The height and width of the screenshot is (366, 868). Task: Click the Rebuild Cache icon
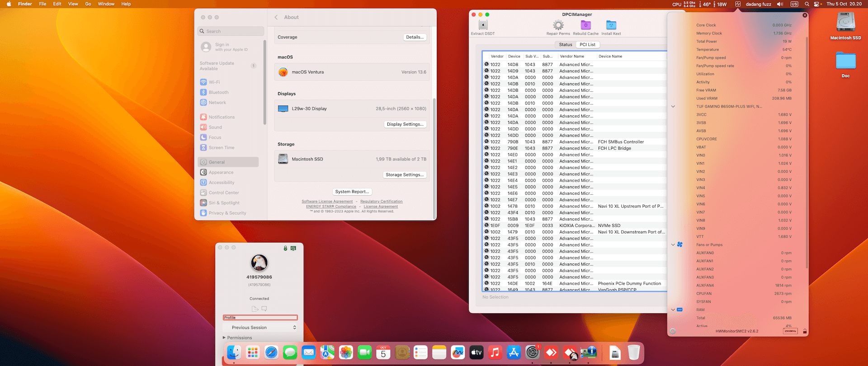(585, 25)
